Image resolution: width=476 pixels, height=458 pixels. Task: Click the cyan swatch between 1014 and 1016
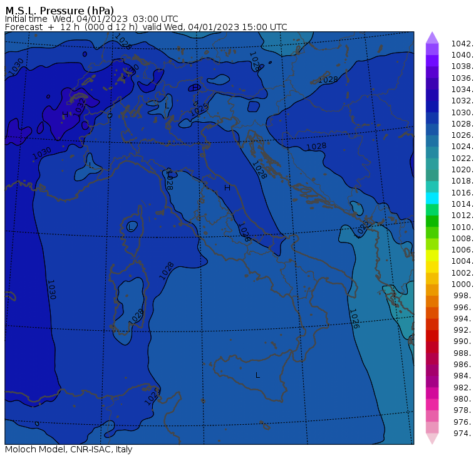(x=432, y=199)
